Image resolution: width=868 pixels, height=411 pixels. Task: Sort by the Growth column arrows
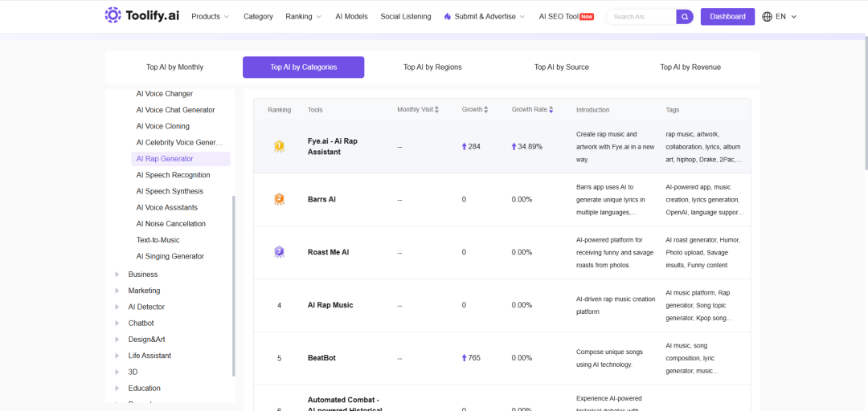point(486,109)
